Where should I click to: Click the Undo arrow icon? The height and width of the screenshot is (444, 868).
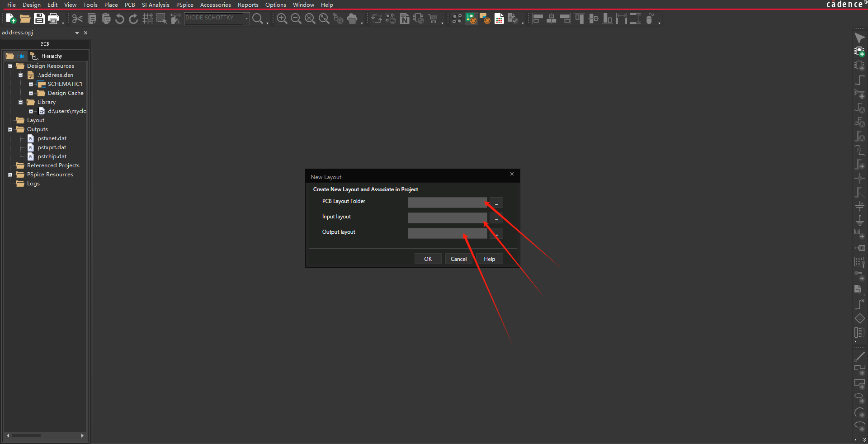(x=120, y=19)
